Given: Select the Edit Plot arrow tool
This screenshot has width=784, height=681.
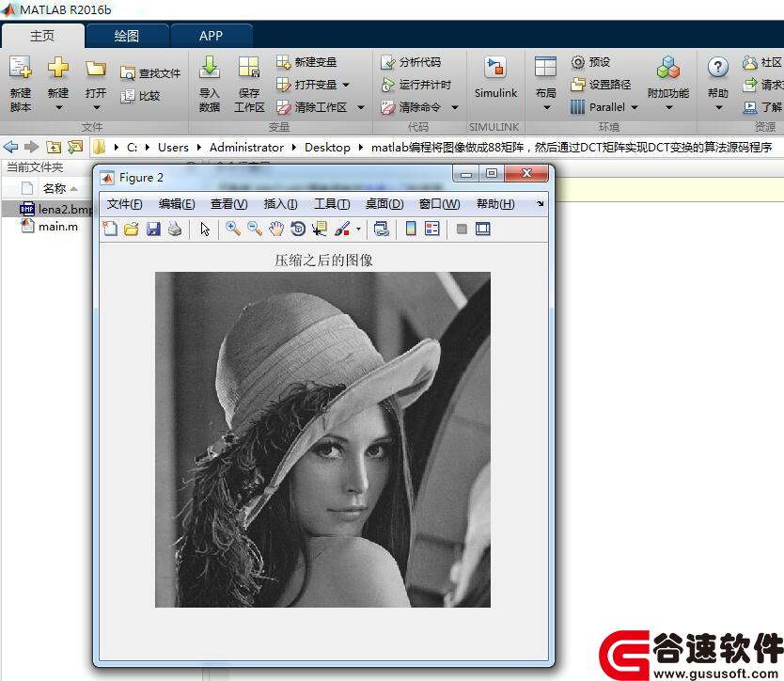Looking at the screenshot, I should point(205,230).
